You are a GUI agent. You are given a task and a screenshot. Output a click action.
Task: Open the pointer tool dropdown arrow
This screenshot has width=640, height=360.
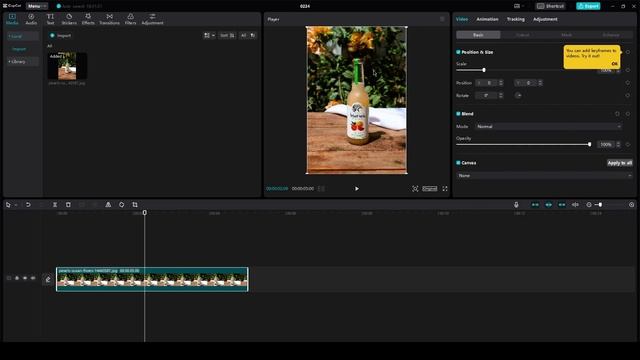click(16, 205)
